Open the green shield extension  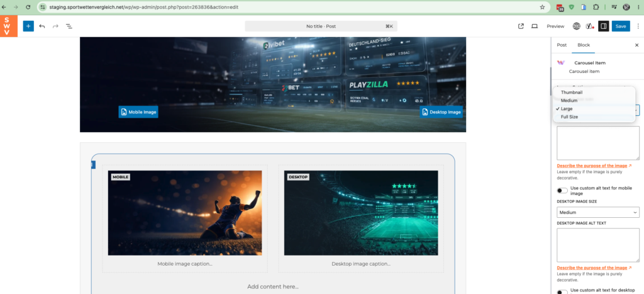[571, 7]
